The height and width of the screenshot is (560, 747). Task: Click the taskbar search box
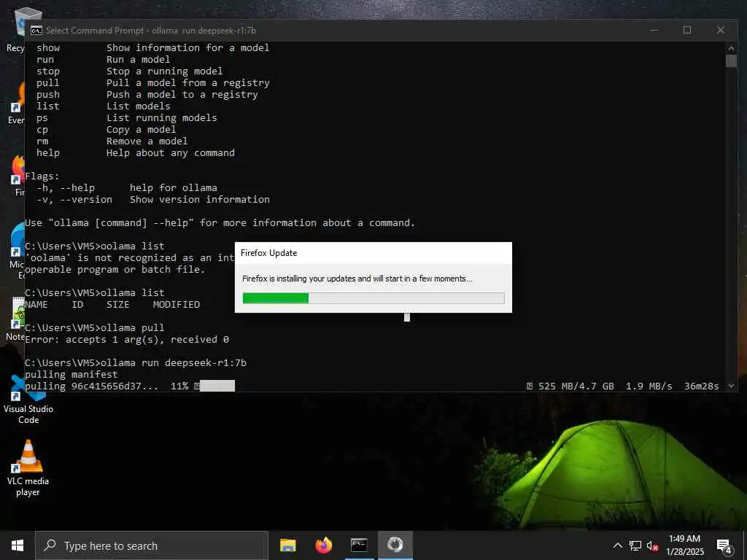[152, 545]
